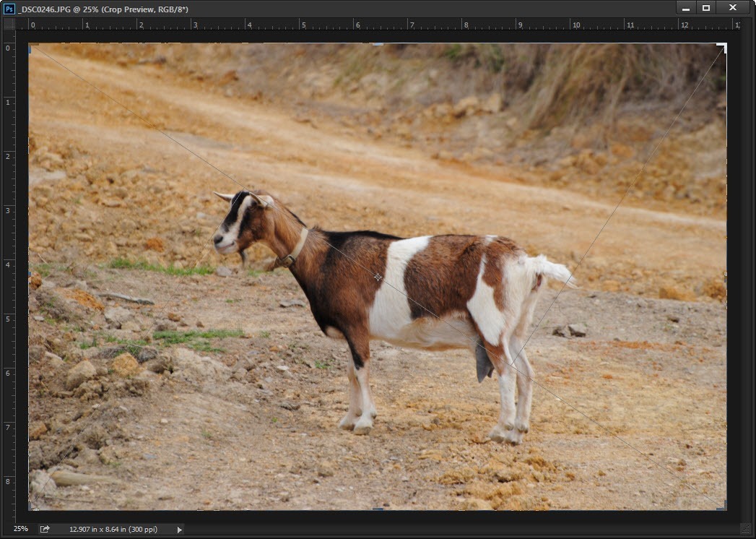Click the ruler origin box at rulers' intersection
This screenshot has width=756, height=539.
pos(9,25)
